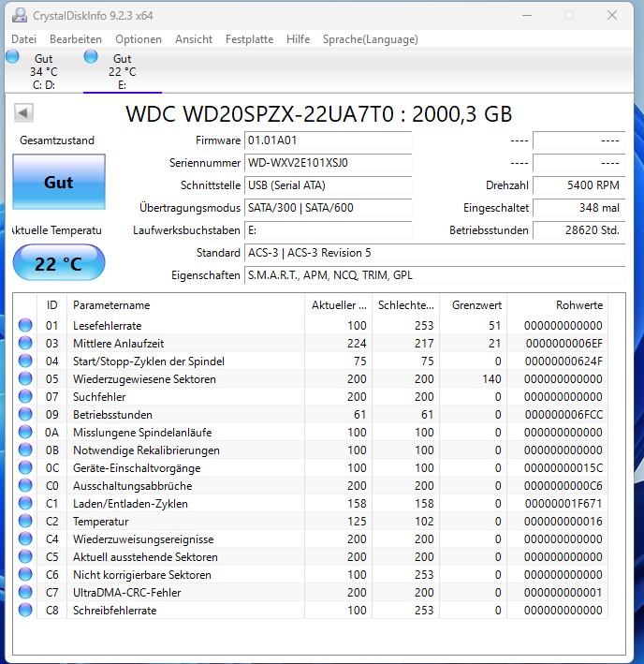The image size is (644, 664).
Task: Click the ID column header
Action: coord(51,305)
